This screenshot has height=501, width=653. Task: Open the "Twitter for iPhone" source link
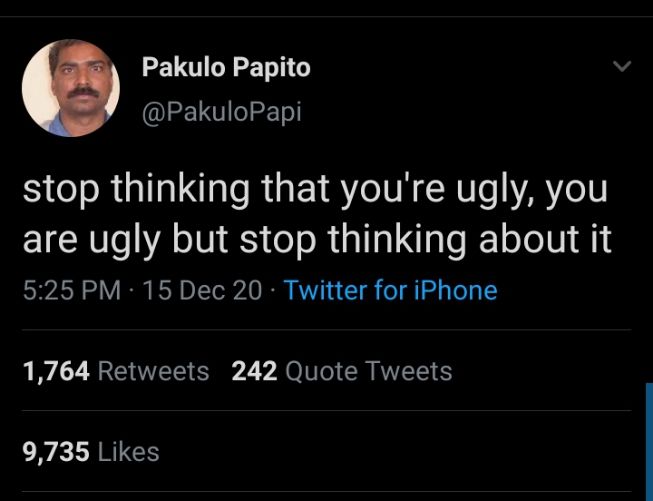point(390,291)
